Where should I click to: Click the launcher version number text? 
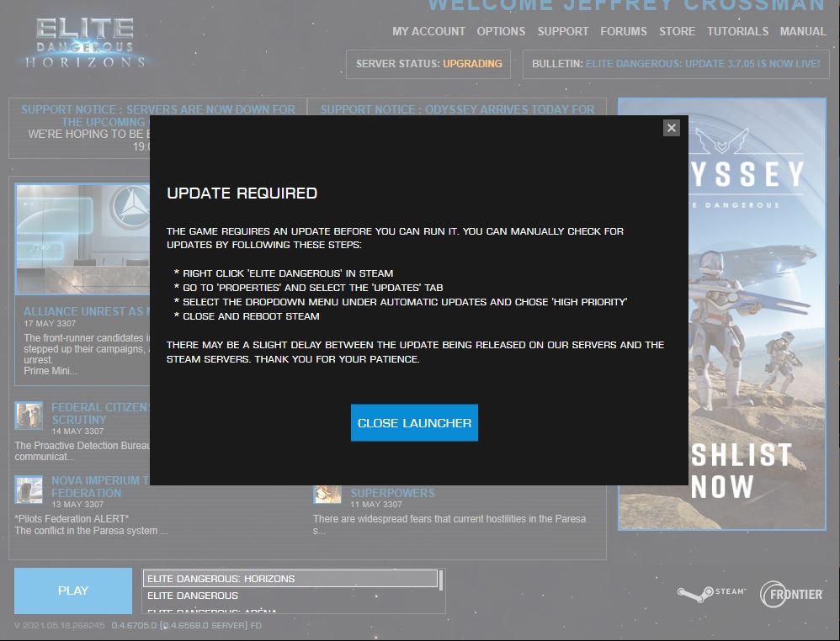coord(138,626)
